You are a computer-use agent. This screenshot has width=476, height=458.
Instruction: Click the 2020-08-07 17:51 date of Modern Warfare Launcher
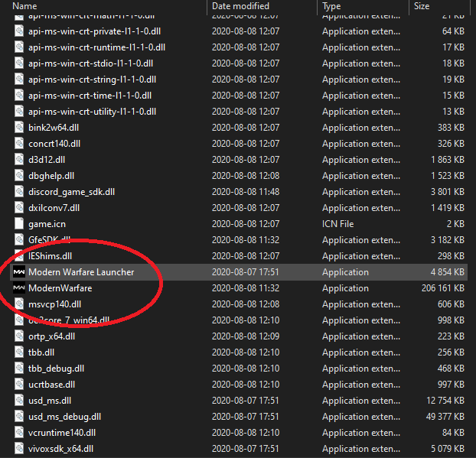pos(246,272)
